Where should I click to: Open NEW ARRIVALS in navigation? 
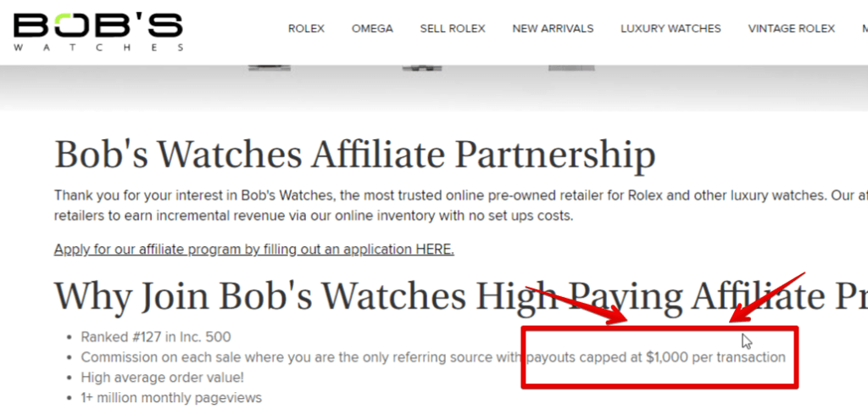point(553,29)
